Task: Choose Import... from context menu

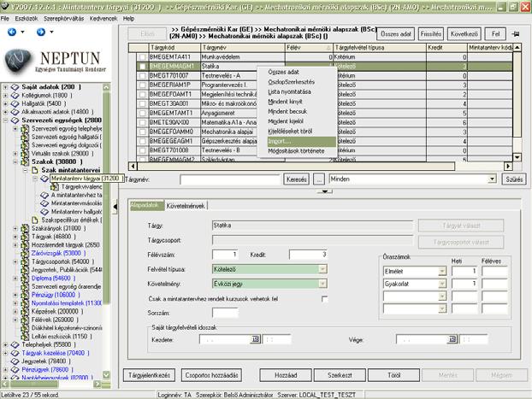Action: coord(302,141)
